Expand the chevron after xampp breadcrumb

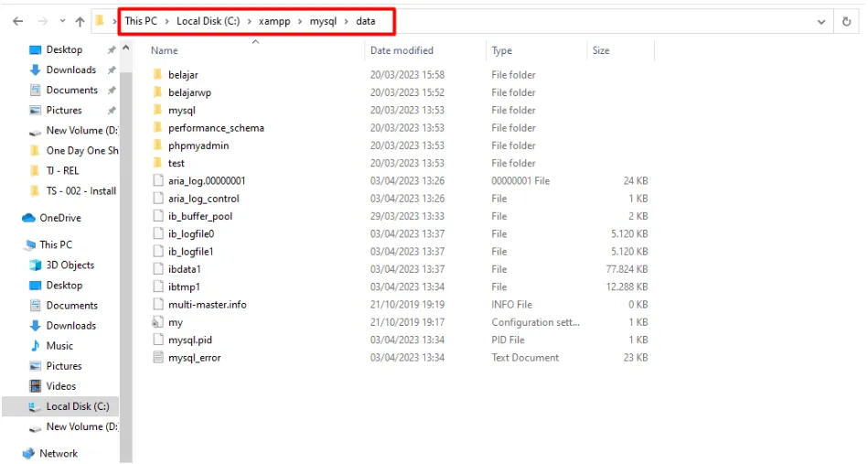click(300, 22)
